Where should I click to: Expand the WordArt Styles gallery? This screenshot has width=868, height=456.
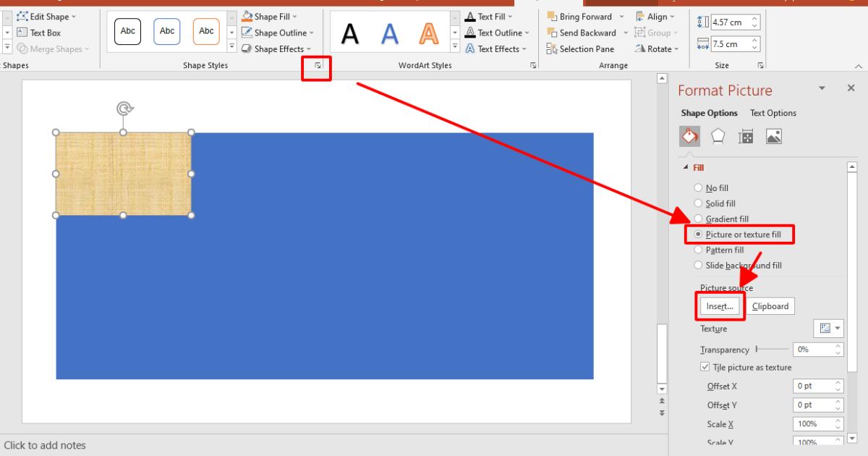tap(455, 48)
